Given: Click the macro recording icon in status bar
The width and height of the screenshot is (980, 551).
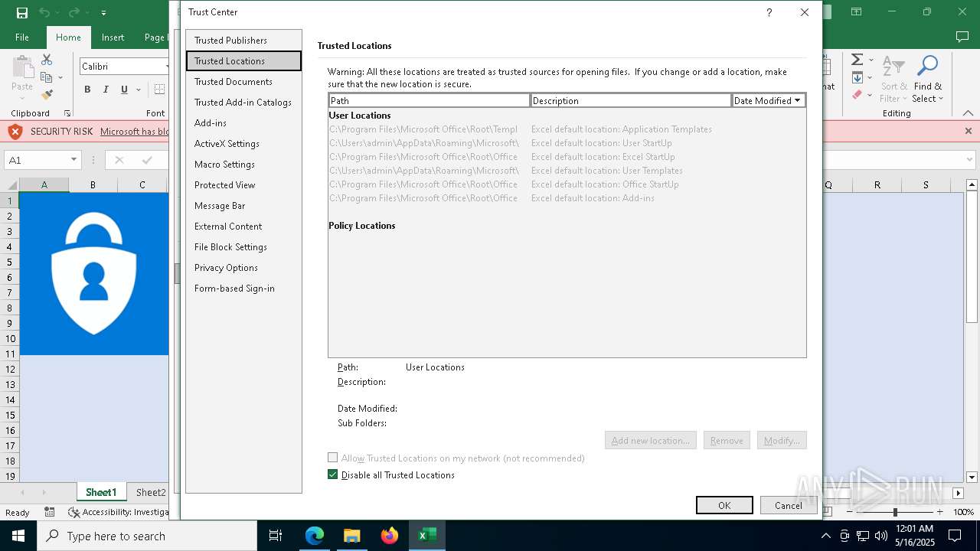Looking at the screenshot, I should (50, 512).
